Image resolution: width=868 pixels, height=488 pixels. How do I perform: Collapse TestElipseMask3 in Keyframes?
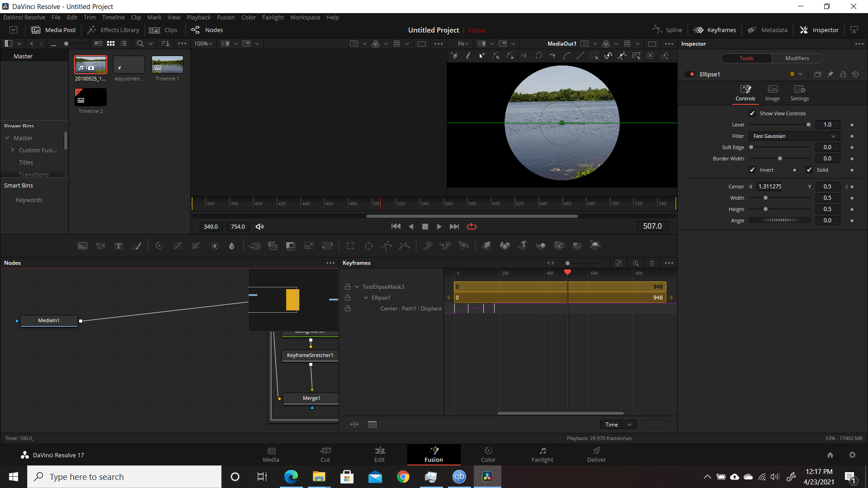[x=357, y=287]
